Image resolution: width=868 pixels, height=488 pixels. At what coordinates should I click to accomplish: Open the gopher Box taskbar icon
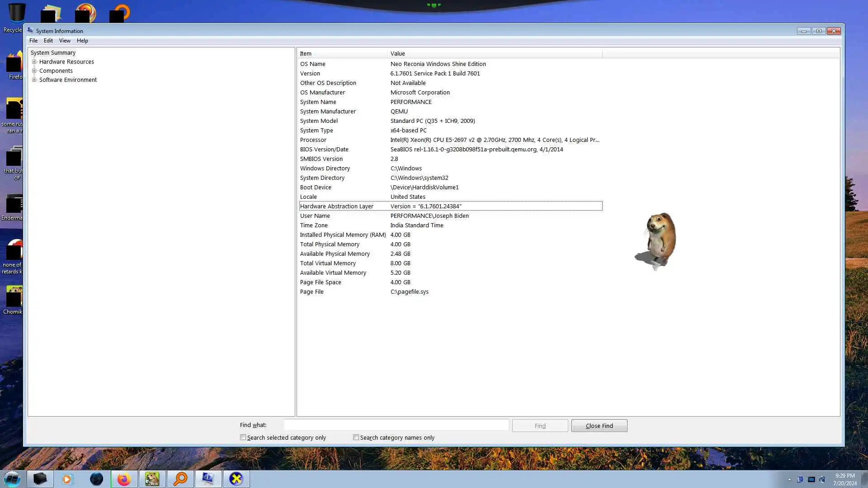[152, 479]
